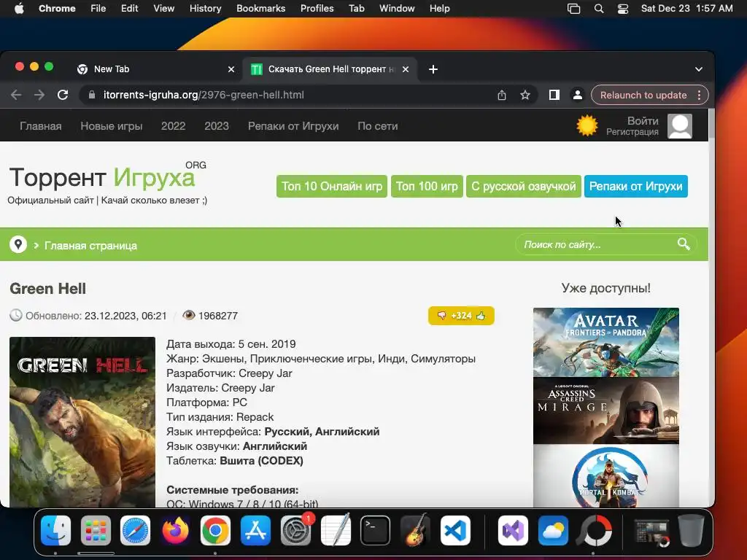The width and height of the screenshot is (747, 560).
Task: Launch Visual Studio Code from Dock
Action: [x=455, y=531]
